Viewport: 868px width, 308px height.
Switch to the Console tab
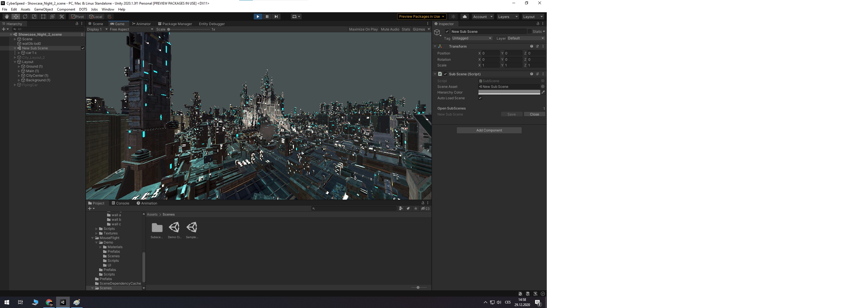(121, 203)
